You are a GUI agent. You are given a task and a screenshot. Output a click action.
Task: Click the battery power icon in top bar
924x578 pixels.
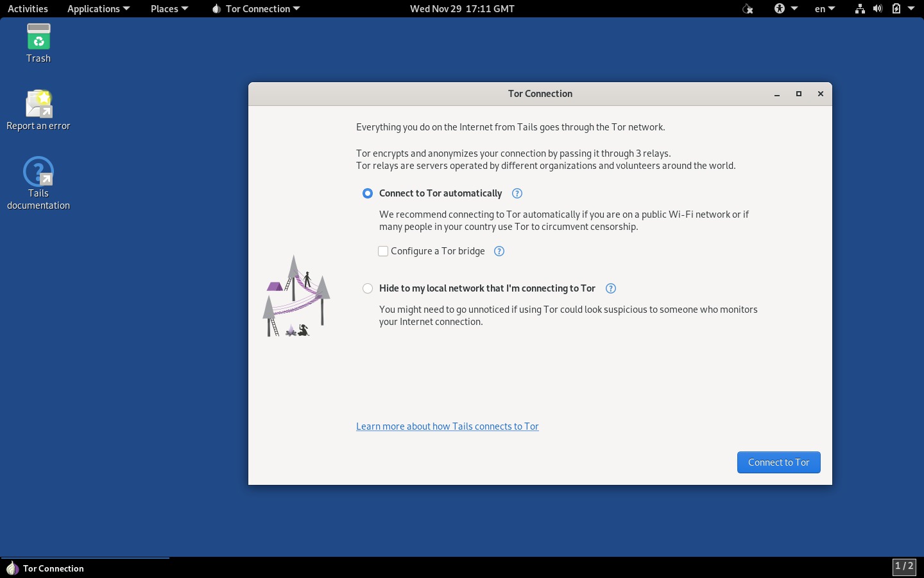(896, 8)
